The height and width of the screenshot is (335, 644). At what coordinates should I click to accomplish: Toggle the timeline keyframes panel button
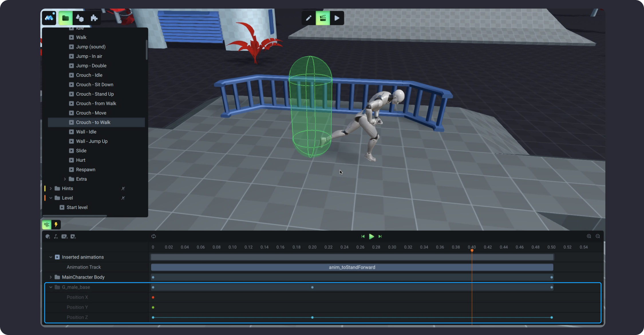pyautogui.click(x=47, y=225)
